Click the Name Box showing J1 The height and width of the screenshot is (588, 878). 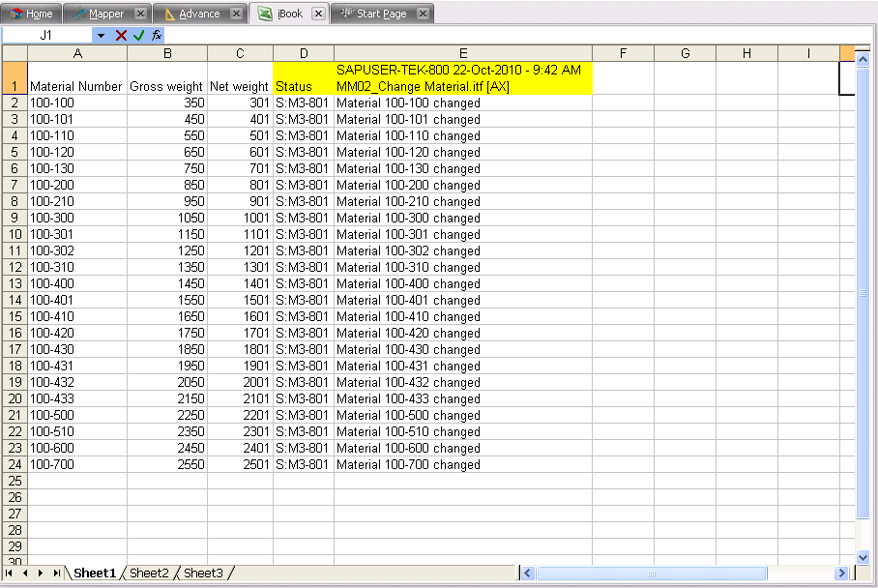46,35
